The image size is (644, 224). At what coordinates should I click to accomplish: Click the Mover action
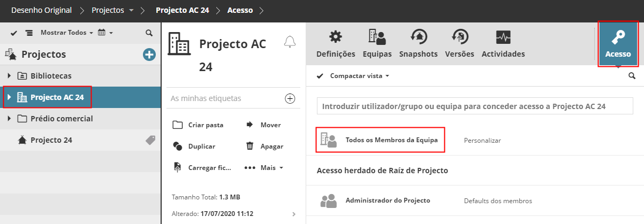pos(263,125)
